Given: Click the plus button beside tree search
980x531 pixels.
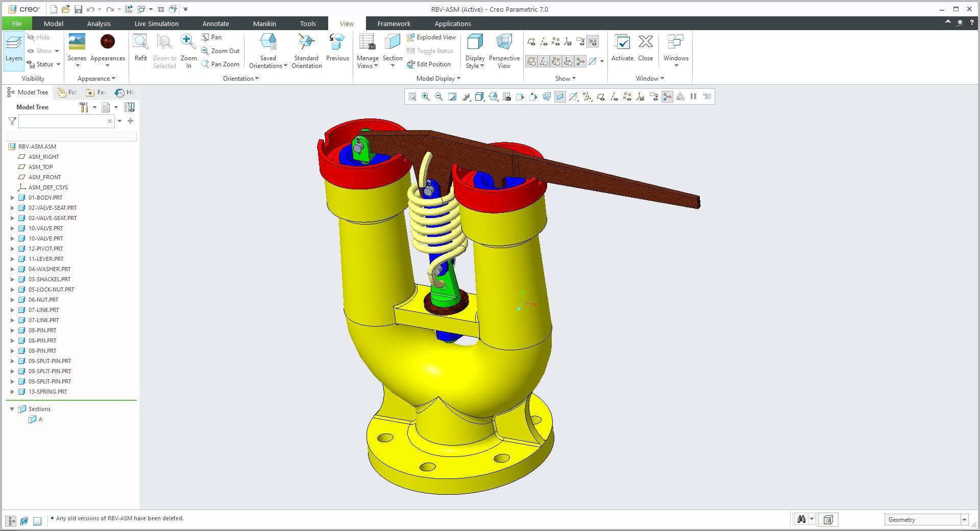Looking at the screenshot, I should (130, 121).
